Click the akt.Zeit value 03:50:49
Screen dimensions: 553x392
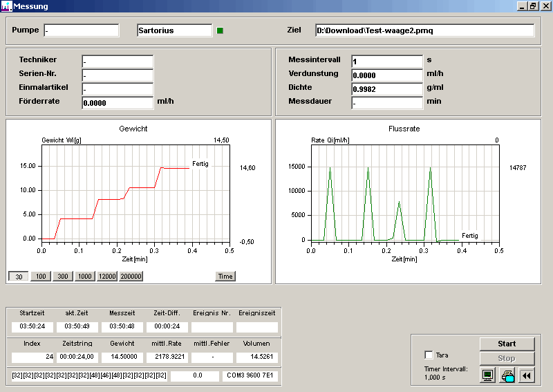pyautogui.click(x=77, y=326)
